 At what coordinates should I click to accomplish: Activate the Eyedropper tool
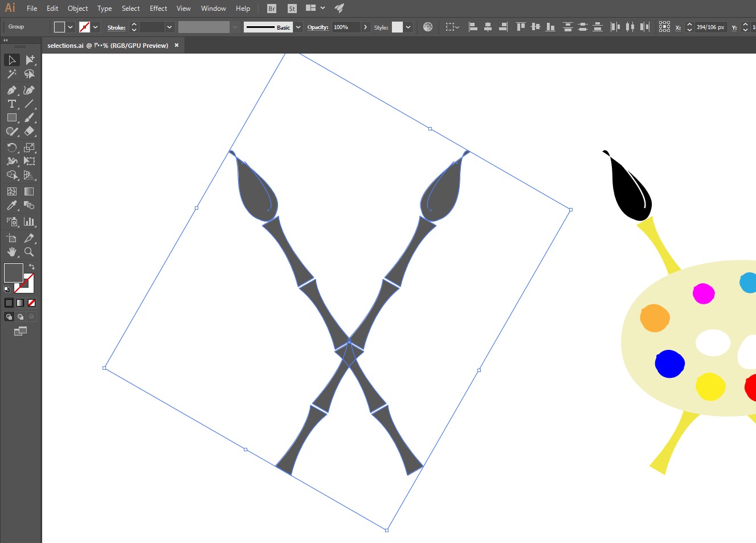[x=11, y=206]
